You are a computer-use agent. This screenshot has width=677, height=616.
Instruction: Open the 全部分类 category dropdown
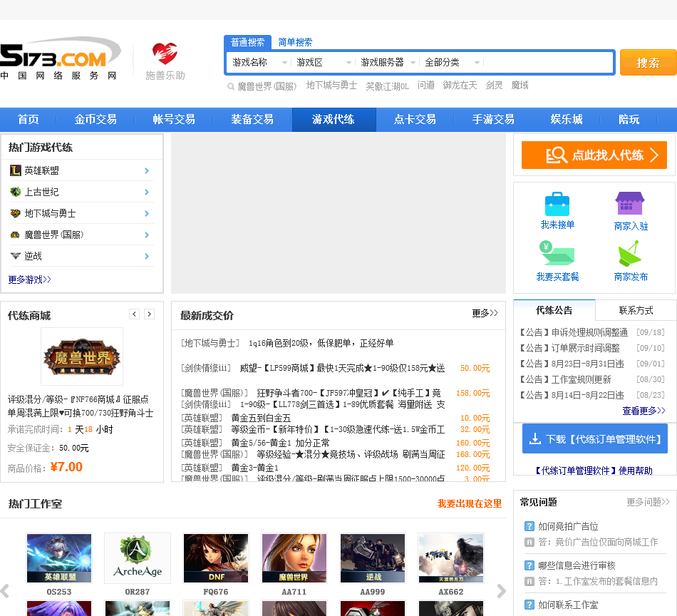[x=452, y=63]
